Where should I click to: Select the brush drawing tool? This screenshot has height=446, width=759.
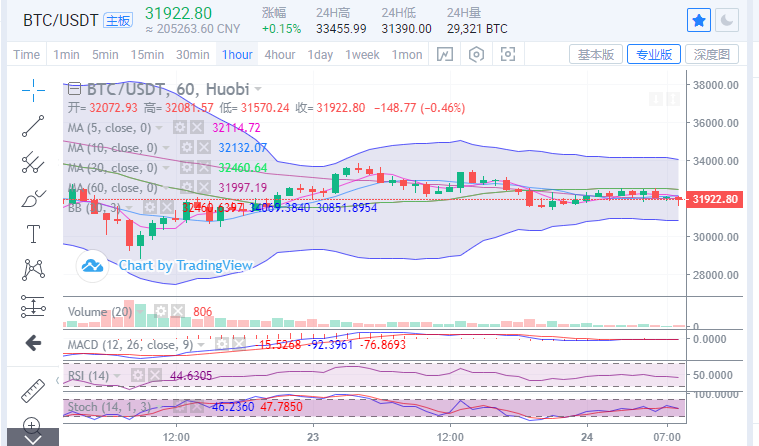click(x=33, y=199)
